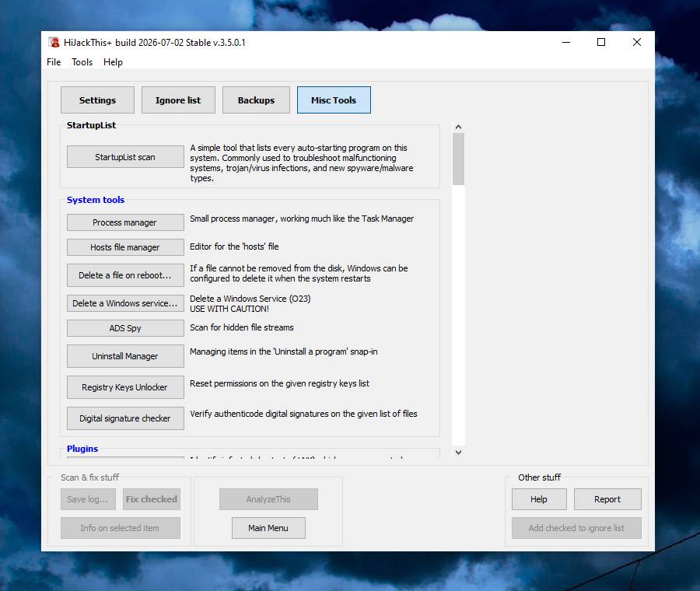The image size is (700, 591).
Task: Open the Help menu
Action: click(113, 62)
